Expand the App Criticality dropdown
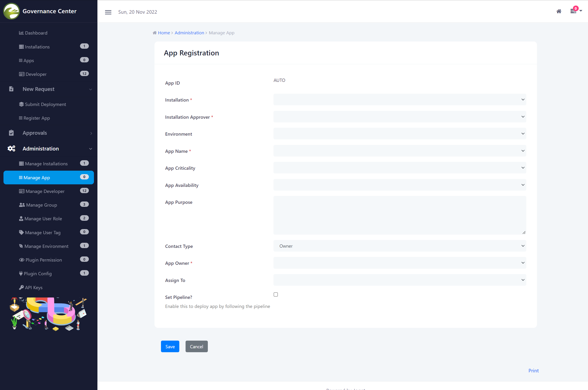This screenshot has height=390, width=588. tap(399, 168)
